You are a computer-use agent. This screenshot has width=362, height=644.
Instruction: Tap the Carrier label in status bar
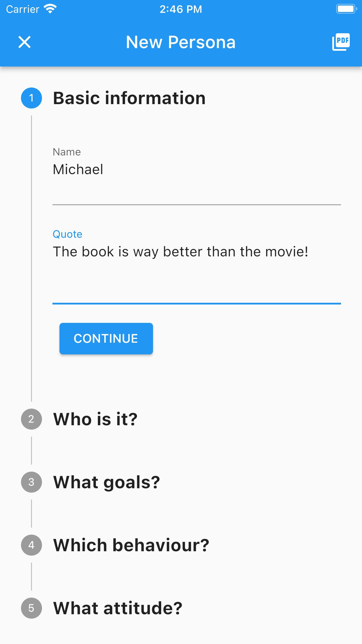pos(22,9)
